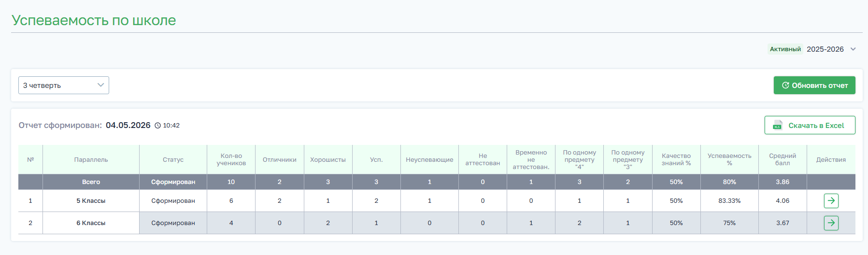Click the № column header
Viewport: 868px width, 255px height.
click(30, 159)
